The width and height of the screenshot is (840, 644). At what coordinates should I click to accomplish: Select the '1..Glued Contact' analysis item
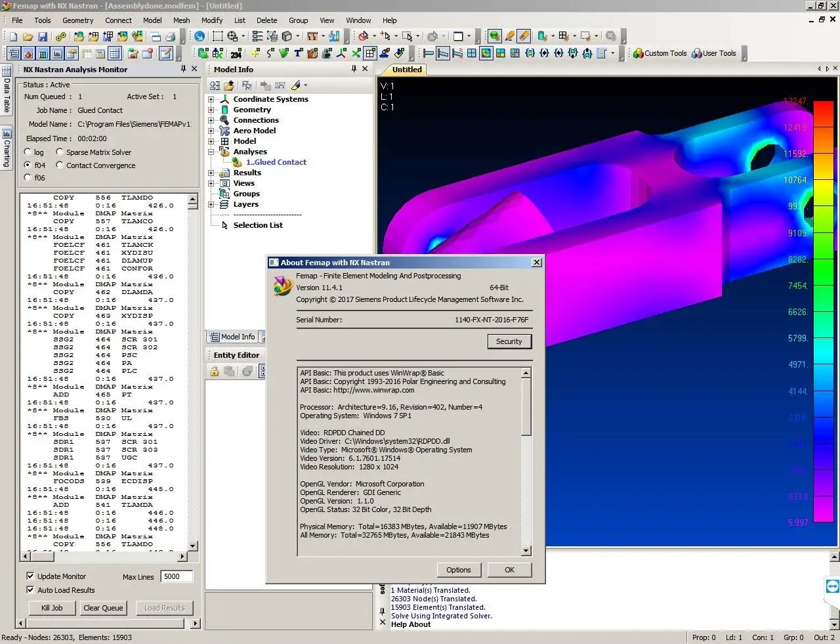[x=276, y=162]
